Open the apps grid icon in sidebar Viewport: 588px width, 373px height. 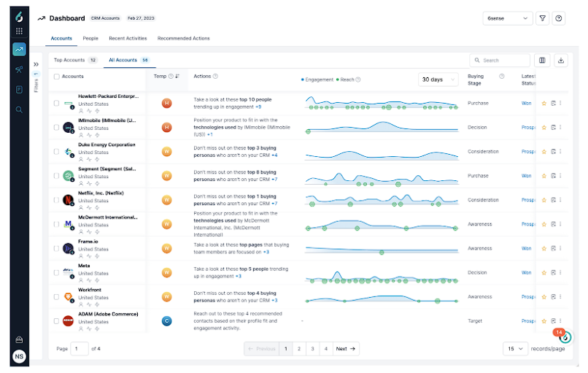click(19, 31)
